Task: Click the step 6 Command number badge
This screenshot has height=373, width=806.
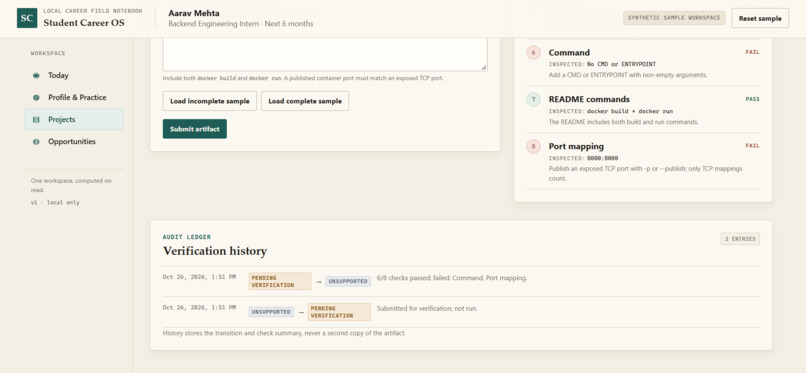Action: click(x=533, y=53)
